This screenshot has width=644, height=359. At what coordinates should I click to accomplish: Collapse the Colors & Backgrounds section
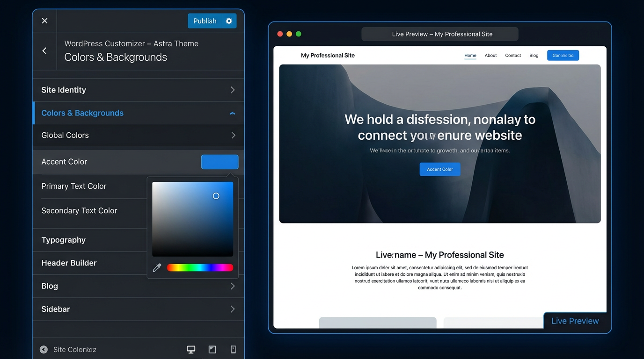coord(232,113)
